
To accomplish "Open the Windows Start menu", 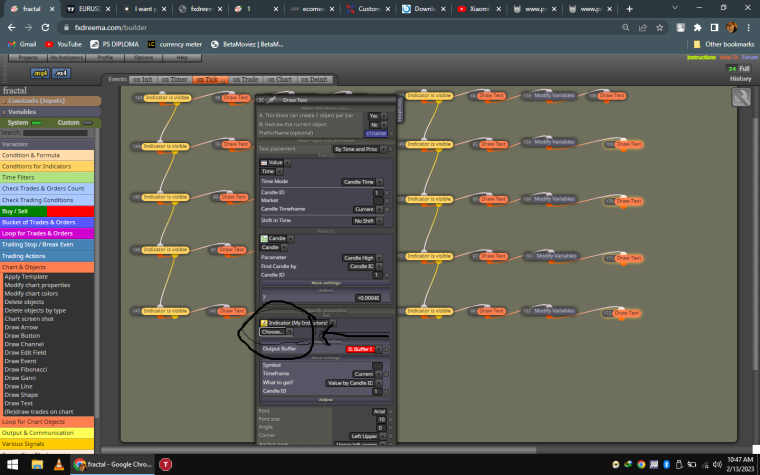I will pyautogui.click(x=12, y=464).
